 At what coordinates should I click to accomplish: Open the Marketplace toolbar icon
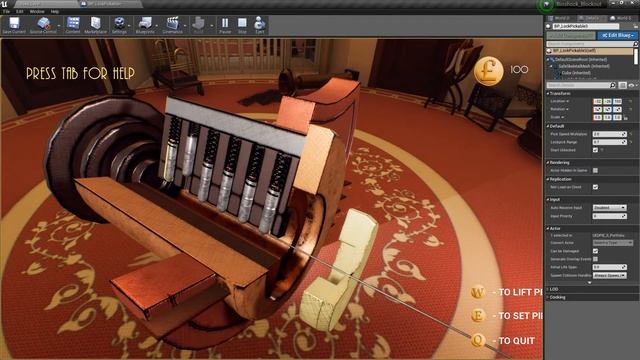[96, 23]
